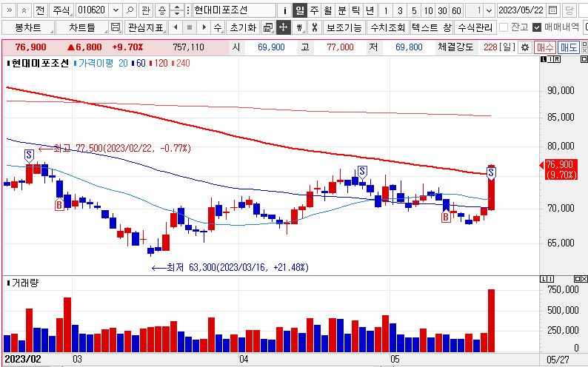Select the 60 interval button
The height and width of the screenshot is (367, 588).
click(x=456, y=10)
